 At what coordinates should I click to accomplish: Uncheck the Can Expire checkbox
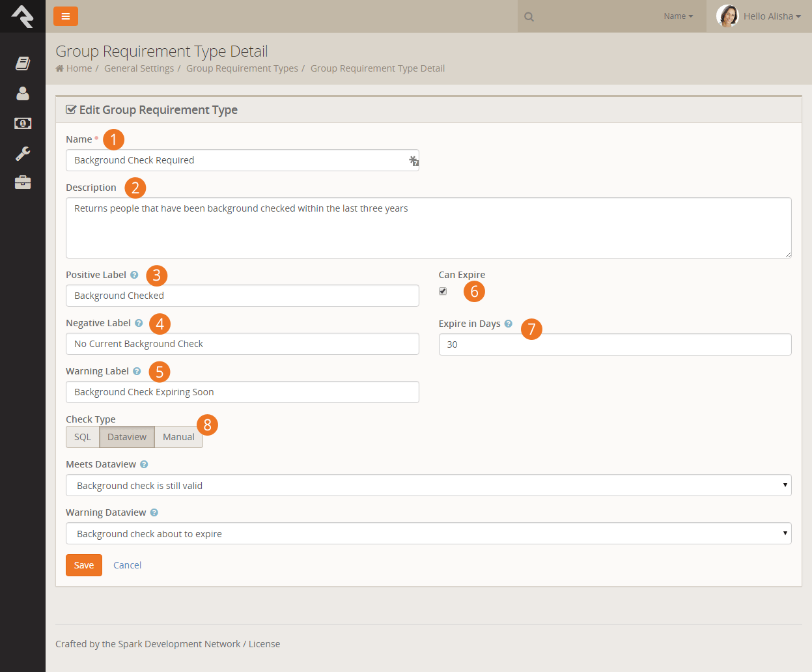(x=443, y=291)
